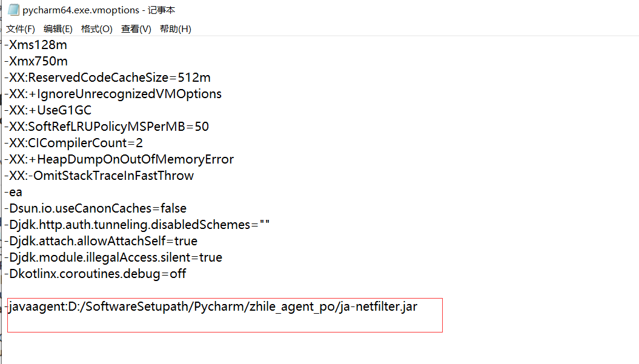This screenshot has height=364, width=639.
Task: Click the -OmitStackTraceInFastThrow line
Action: [x=99, y=176]
